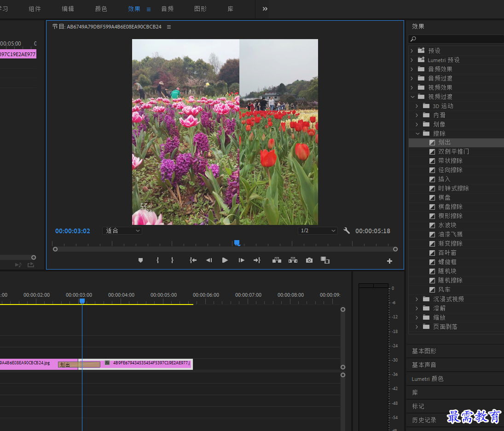Screen dimensions: 504x431
Task: Click the Extract button
Action: (293, 260)
